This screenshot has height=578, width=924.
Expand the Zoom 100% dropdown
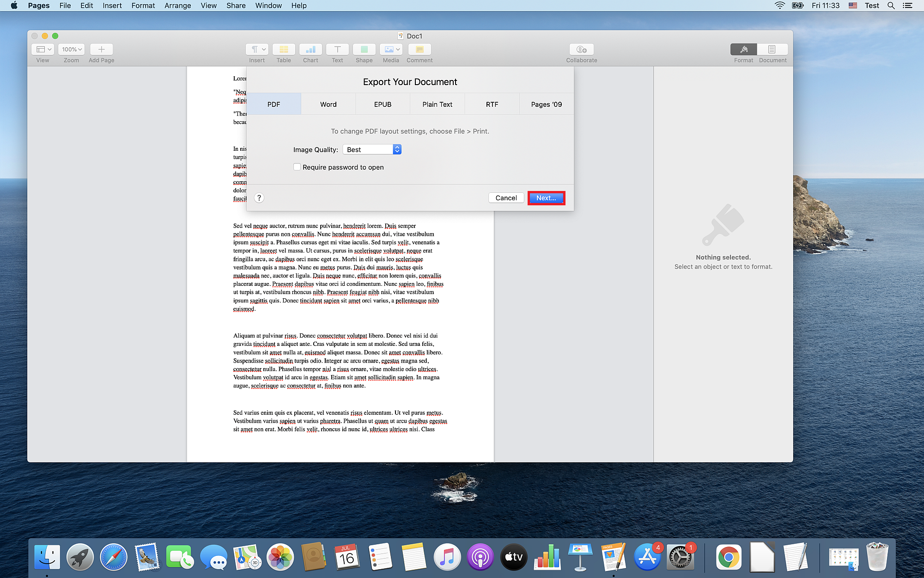(72, 49)
